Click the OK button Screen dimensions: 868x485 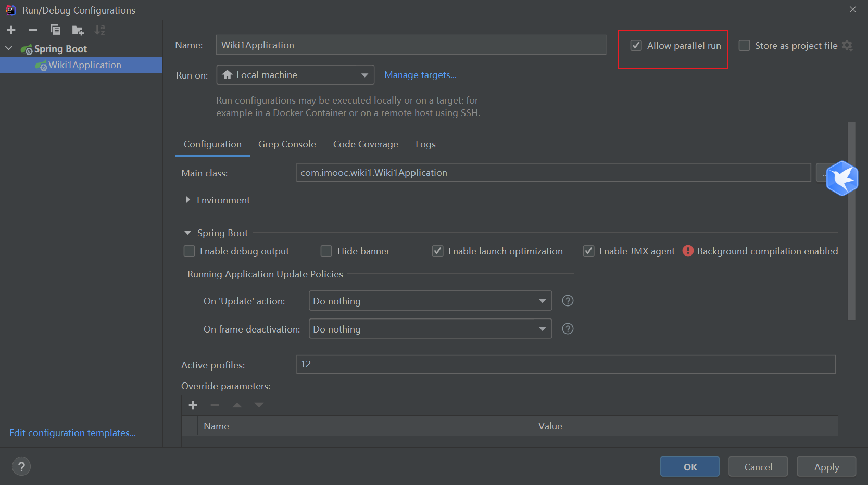pyautogui.click(x=690, y=467)
